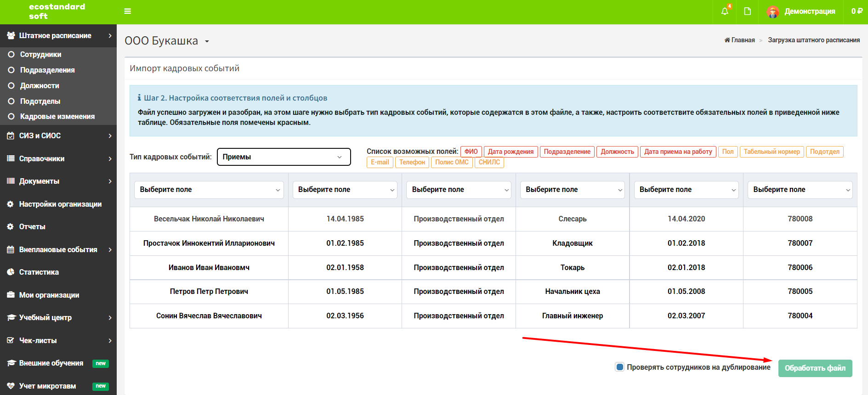Viewport: 868px width, 395px height.
Task: Open the field selector above the names column
Action: (209, 190)
